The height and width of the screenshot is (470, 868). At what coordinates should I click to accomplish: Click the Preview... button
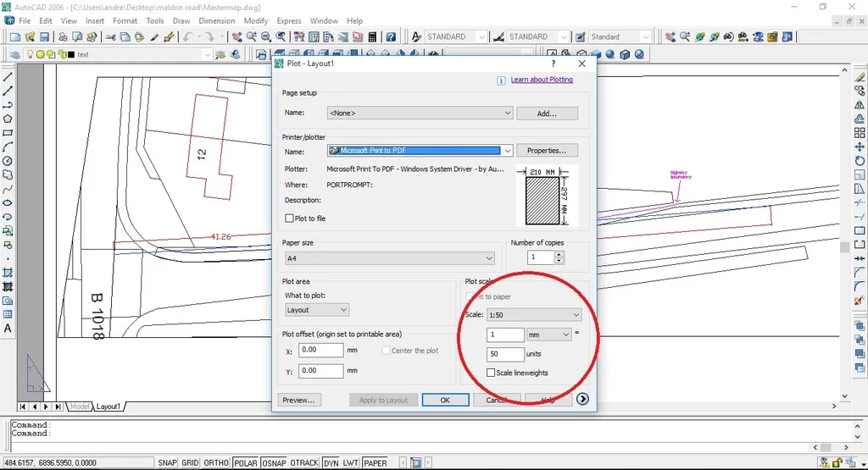click(x=299, y=400)
